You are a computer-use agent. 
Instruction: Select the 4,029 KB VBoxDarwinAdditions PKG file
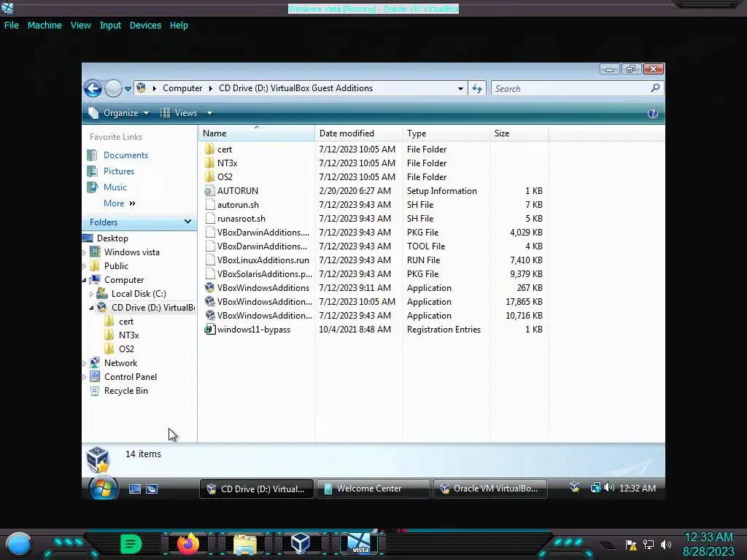pyautogui.click(x=263, y=233)
